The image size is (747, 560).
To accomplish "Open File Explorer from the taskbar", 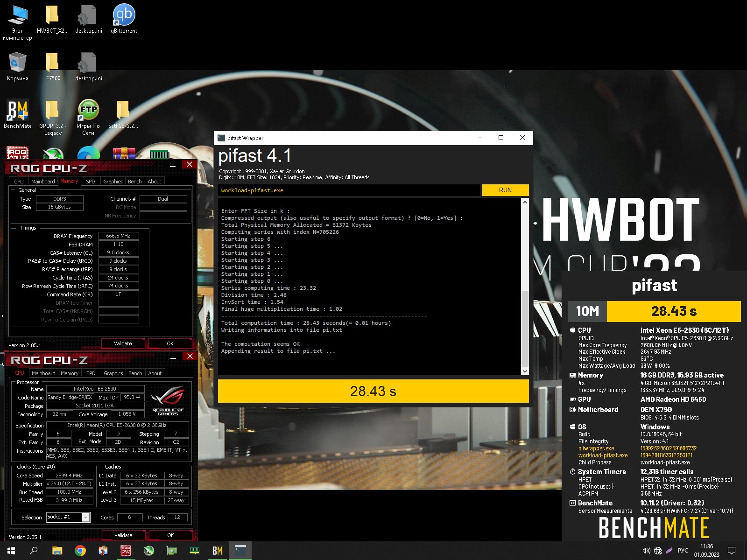I will point(57,551).
